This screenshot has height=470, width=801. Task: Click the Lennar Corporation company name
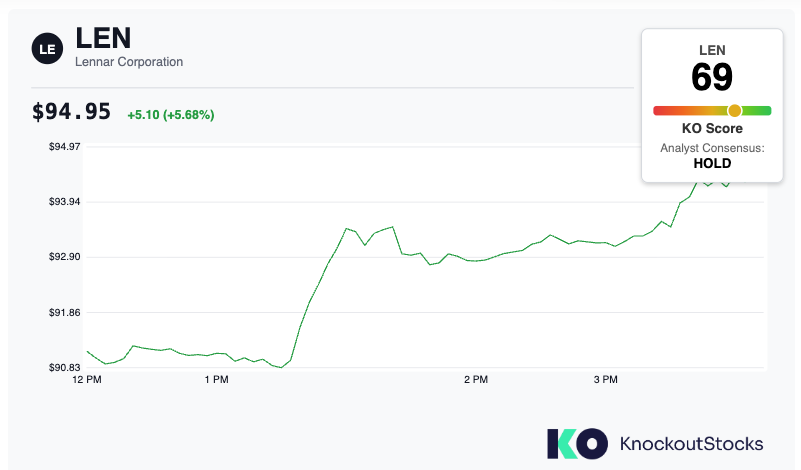click(x=129, y=62)
